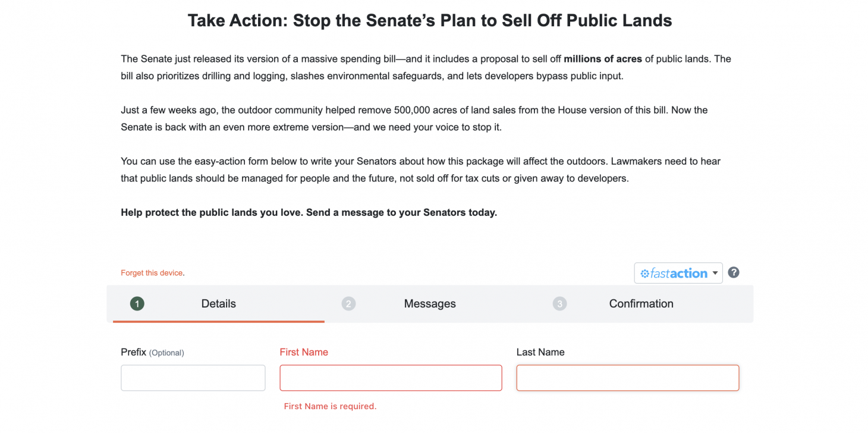Click the Forget this device link
868x433 pixels.
(152, 273)
